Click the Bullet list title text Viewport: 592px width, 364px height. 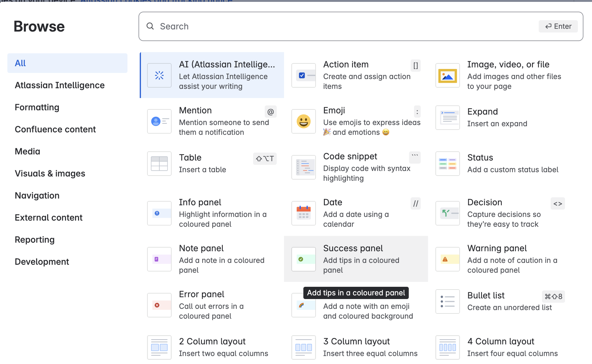(x=486, y=295)
